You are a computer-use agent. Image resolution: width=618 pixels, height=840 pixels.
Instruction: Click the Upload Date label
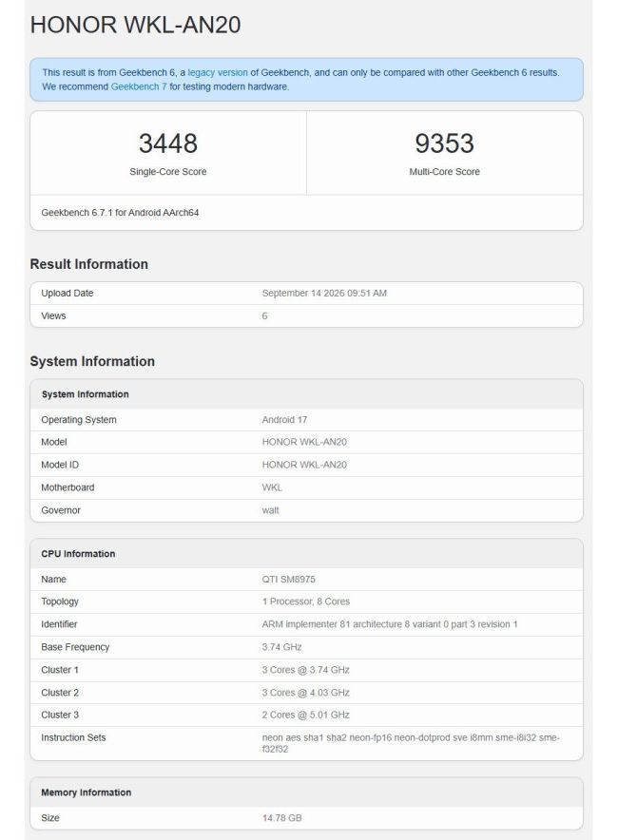pyautogui.click(x=67, y=293)
